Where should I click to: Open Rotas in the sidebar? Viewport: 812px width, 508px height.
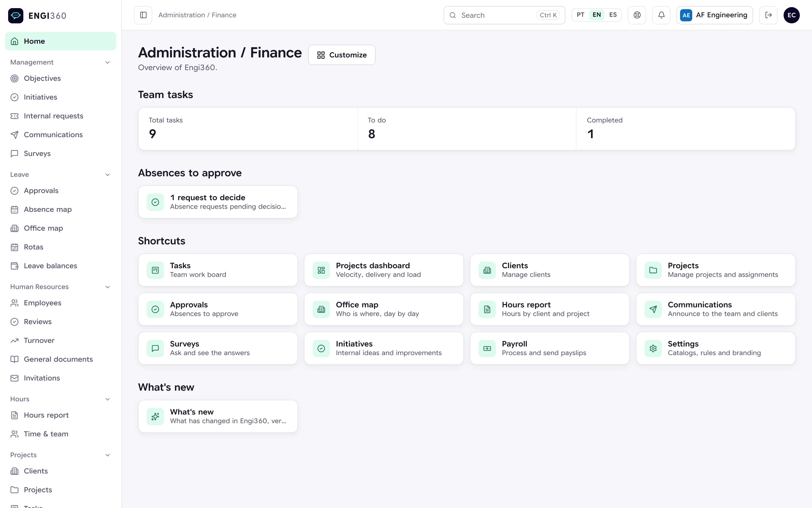click(60, 247)
